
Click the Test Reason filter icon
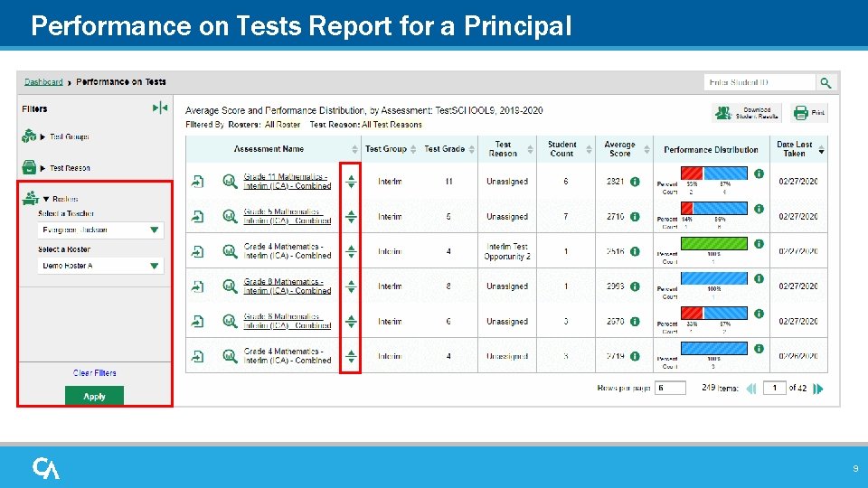tap(29, 167)
